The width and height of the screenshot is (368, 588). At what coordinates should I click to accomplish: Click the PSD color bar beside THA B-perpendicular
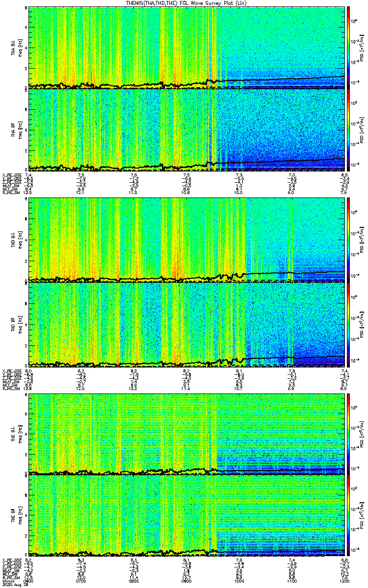[x=348, y=48]
